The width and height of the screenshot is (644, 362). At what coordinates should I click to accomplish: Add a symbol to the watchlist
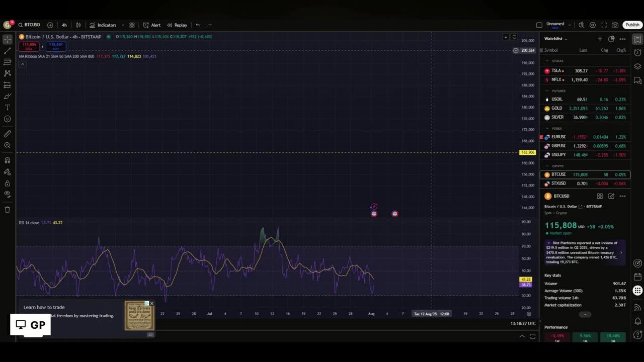click(x=600, y=39)
